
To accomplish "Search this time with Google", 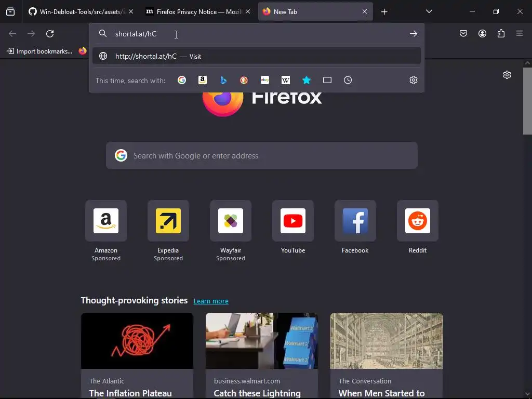I will click(182, 80).
